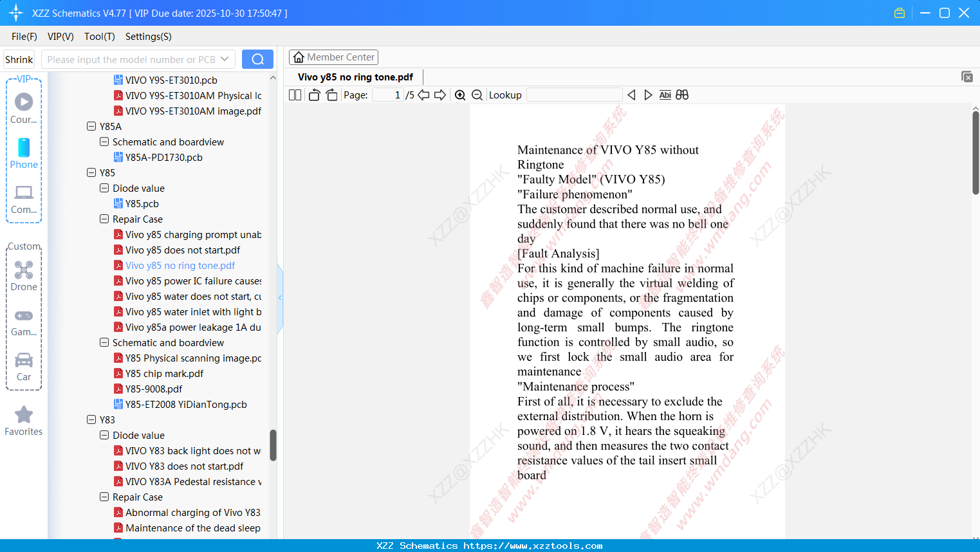Open VIVO Y9S-ET3010.pcb file
The image size is (980, 552).
coord(165,80)
